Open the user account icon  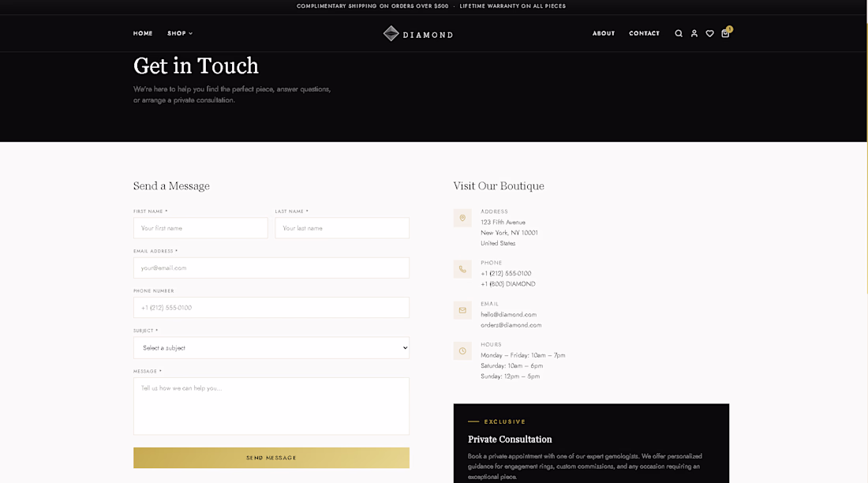click(694, 34)
